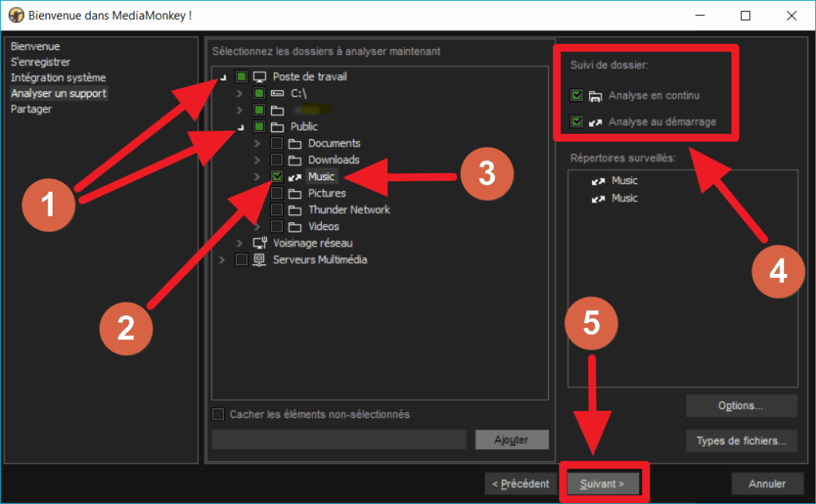816x504 pixels.
Task: Click the C:\ drive icon
Action: tap(277, 94)
